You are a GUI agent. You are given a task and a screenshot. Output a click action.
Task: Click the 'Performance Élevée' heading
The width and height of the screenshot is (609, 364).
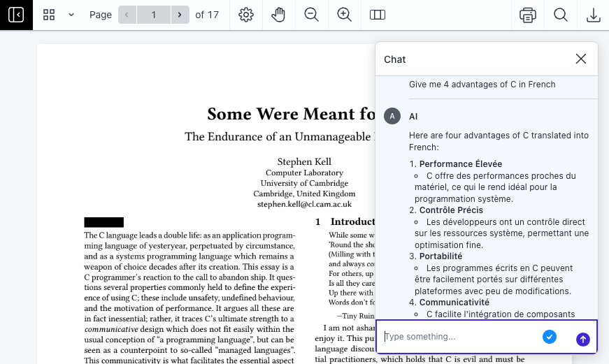coord(460,163)
